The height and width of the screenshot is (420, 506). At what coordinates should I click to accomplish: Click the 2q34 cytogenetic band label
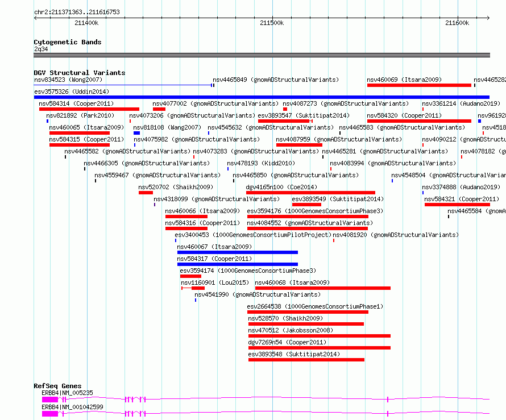(41, 49)
